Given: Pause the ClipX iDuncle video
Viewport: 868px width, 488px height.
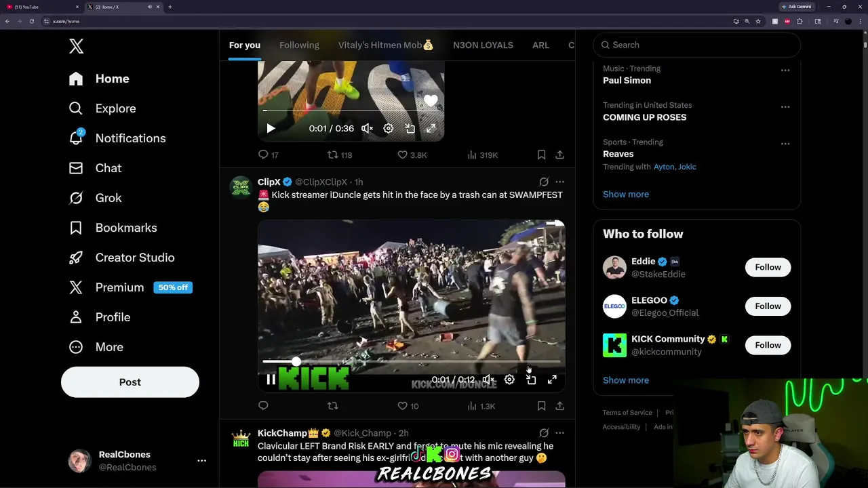Looking at the screenshot, I should [271, 380].
